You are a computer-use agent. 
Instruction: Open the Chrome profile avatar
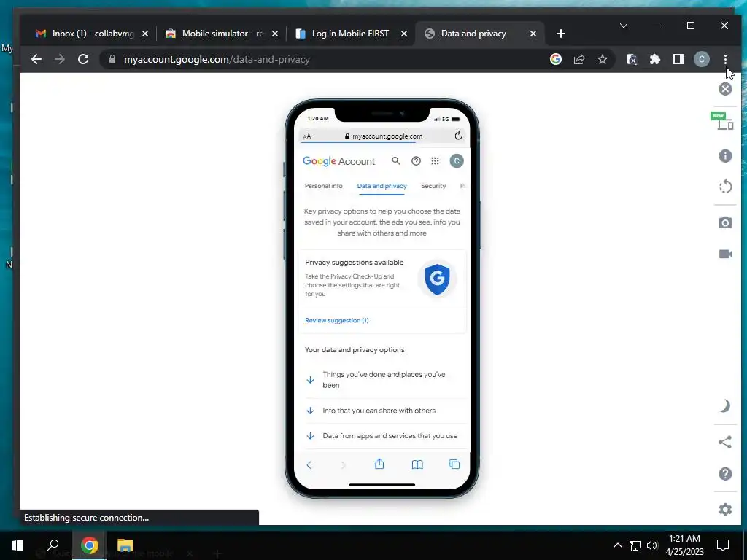(701, 60)
